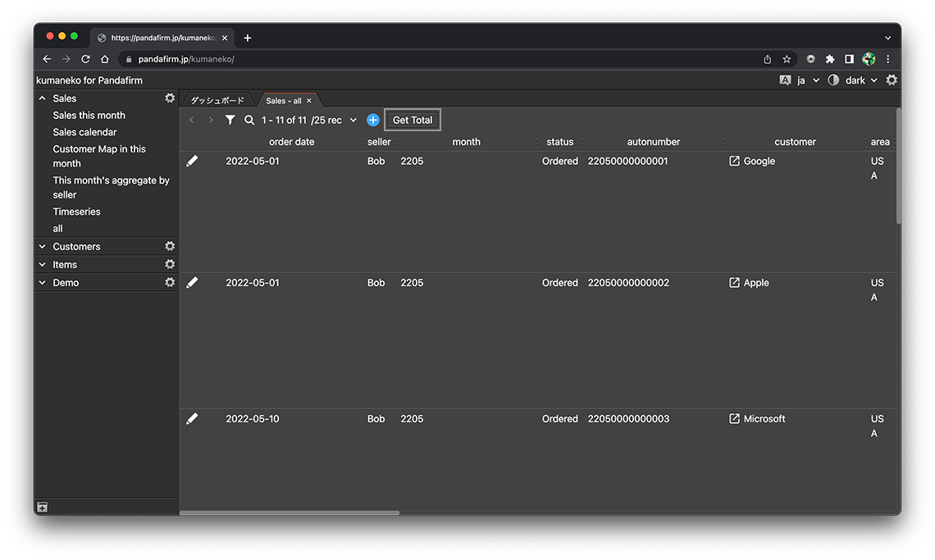Click the magnifier search icon in toolbar
This screenshot has height=560, width=935.
249,121
